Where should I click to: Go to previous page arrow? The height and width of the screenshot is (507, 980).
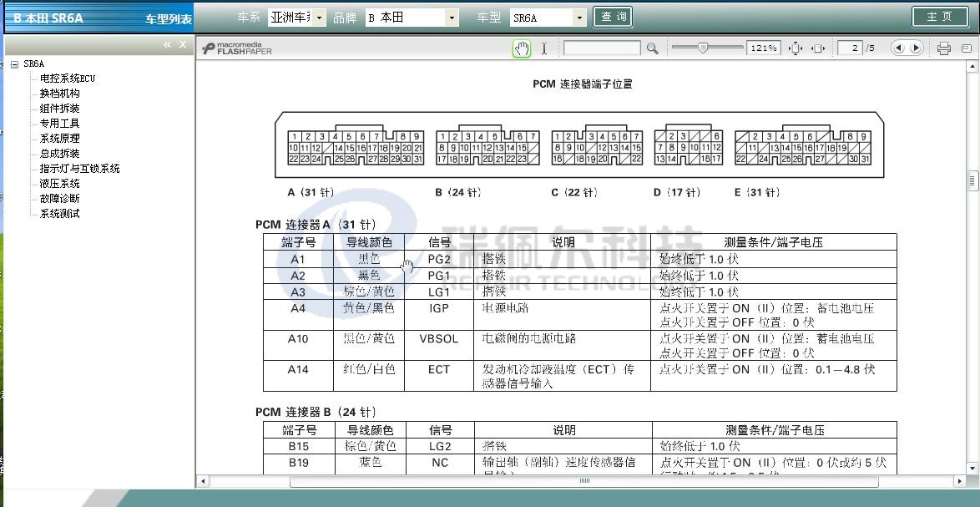coord(898,48)
